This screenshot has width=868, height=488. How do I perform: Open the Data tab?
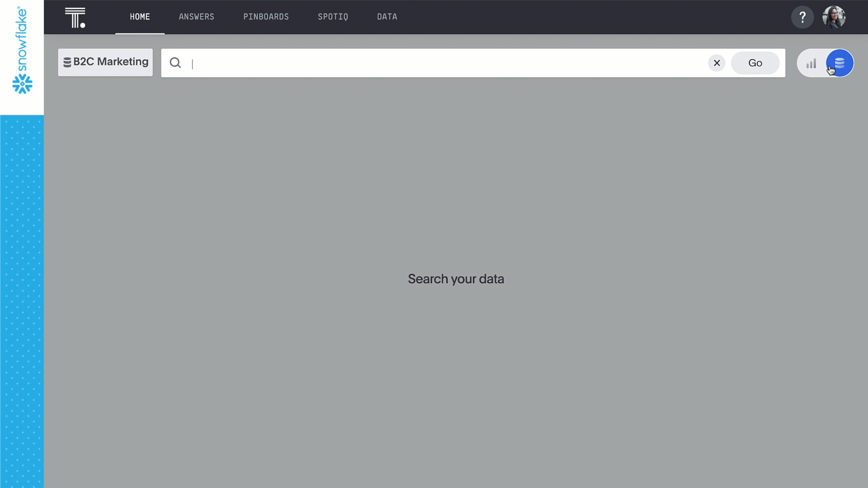387,17
